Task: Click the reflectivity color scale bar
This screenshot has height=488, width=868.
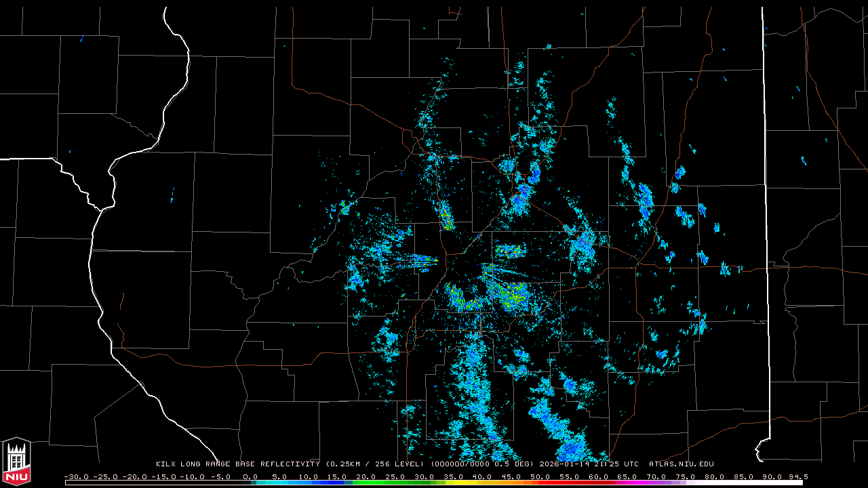Action: pos(434,483)
